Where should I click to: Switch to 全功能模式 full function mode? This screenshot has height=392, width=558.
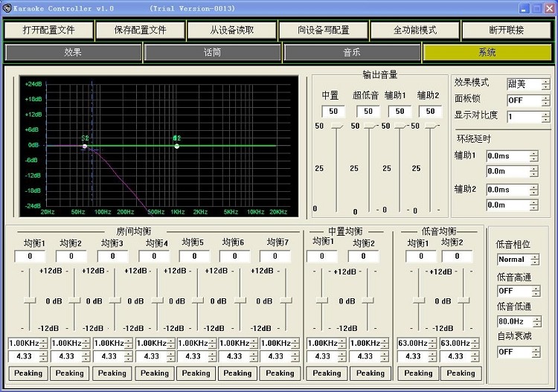pyautogui.click(x=414, y=30)
